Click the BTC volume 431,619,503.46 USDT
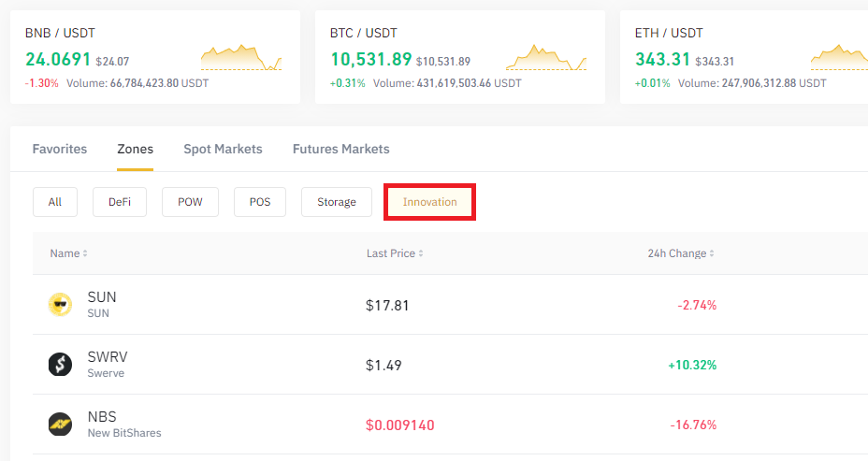This screenshot has height=461, width=868. click(x=470, y=83)
